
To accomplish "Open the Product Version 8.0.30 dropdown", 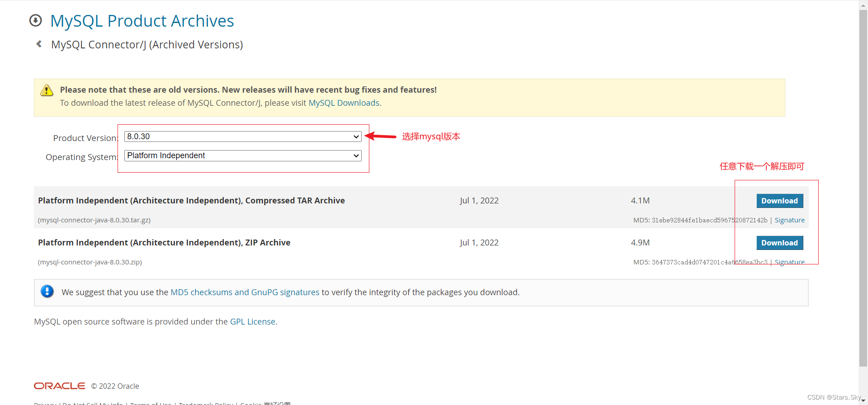I will pos(243,137).
